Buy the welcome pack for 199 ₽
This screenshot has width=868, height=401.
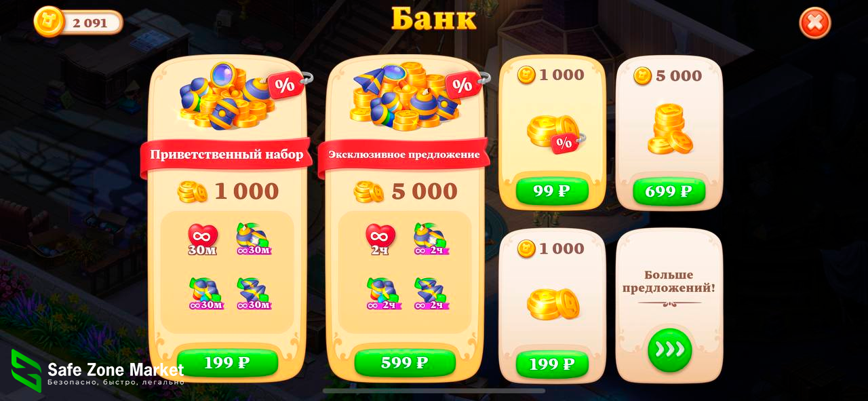pos(227,363)
